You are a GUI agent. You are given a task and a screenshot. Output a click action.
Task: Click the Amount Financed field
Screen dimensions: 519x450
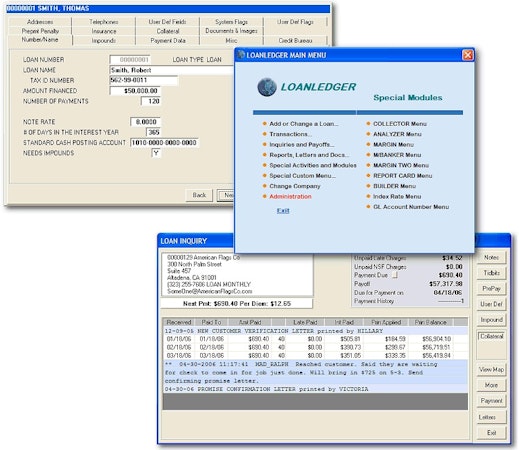point(135,91)
